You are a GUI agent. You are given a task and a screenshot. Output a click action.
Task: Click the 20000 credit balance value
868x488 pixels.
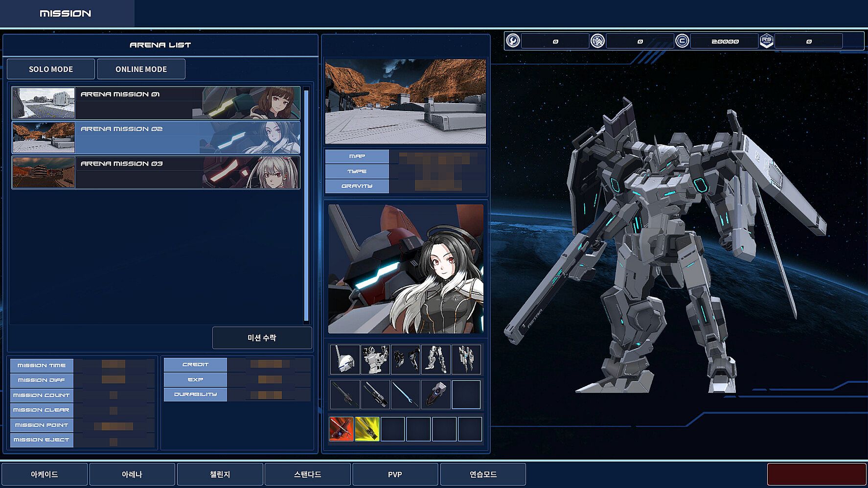pos(725,41)
